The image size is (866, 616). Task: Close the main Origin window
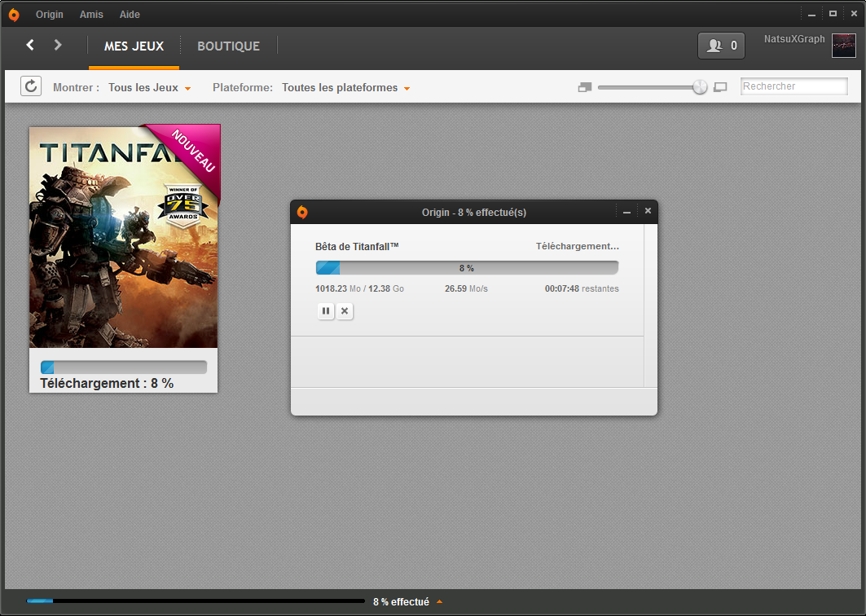click(854, 14)
